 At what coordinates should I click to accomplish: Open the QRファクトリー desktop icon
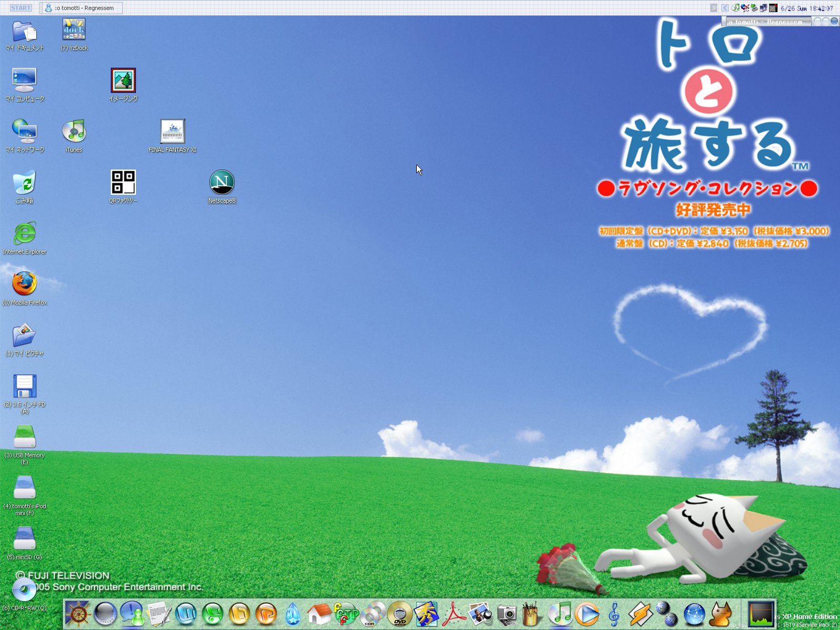click(123, 183)
